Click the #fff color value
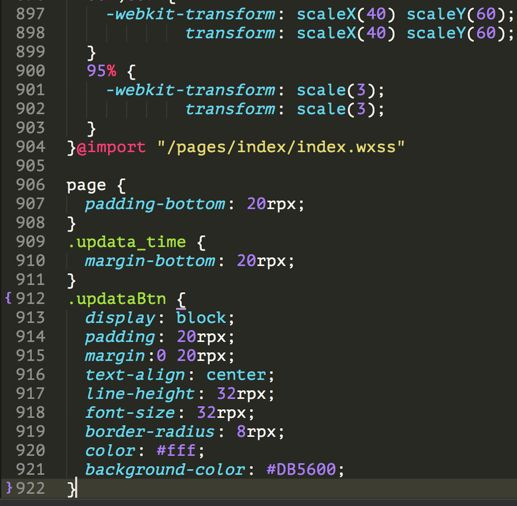The width and height of the screenshot is (517, 506). (176, 451)
